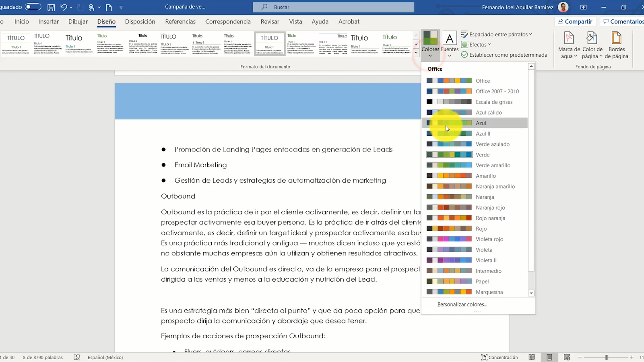Screen dimensions: 644x362
Task: Click color list scroll-up arrow
Action: pos(531,66)
